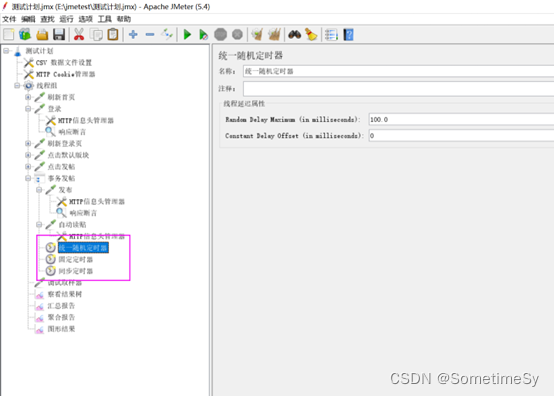This screenshot has height=396, width=554.
Task: Expand the 刷新登录页 sampler node
Action: 28,143
